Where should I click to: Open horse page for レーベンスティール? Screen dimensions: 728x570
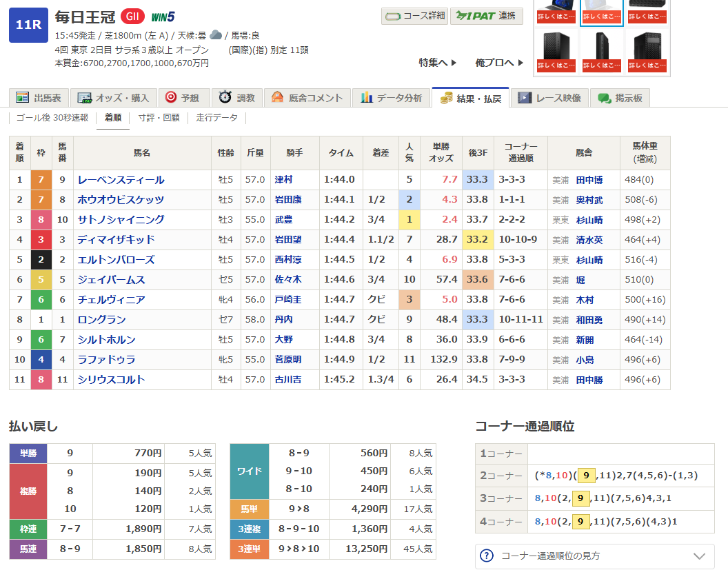(121, 180)
